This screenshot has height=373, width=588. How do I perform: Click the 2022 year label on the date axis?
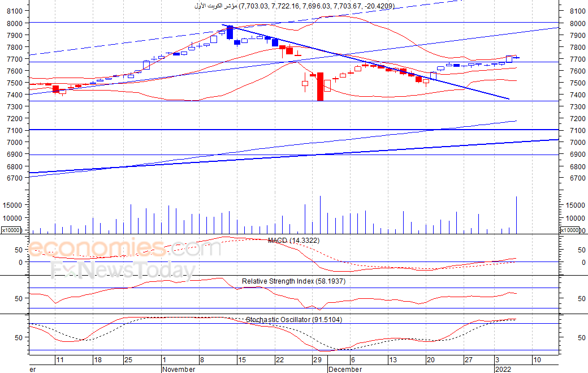click(503, 369)
